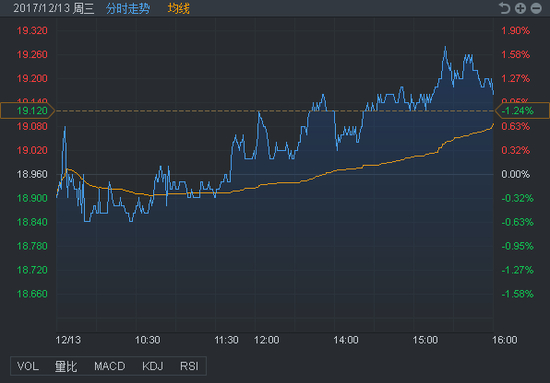
Task: Click the 1.58% percent axis label
Action: (515, 55)
